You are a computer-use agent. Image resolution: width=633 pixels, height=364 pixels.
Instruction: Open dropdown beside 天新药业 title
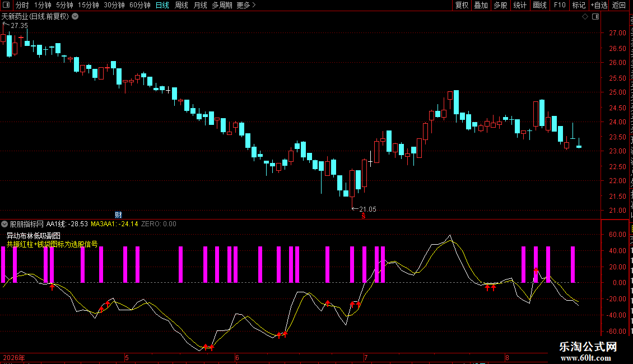click(x=75, y=17)
